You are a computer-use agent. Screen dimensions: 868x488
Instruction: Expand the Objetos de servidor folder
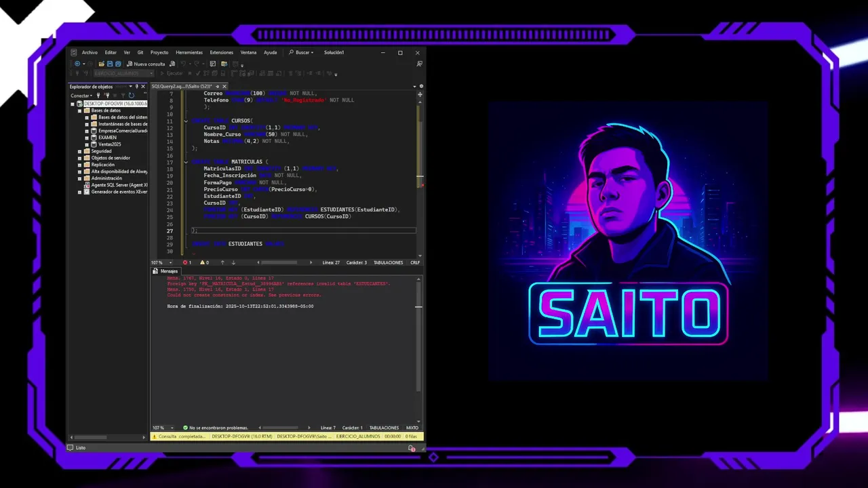[x=79, y=158]
